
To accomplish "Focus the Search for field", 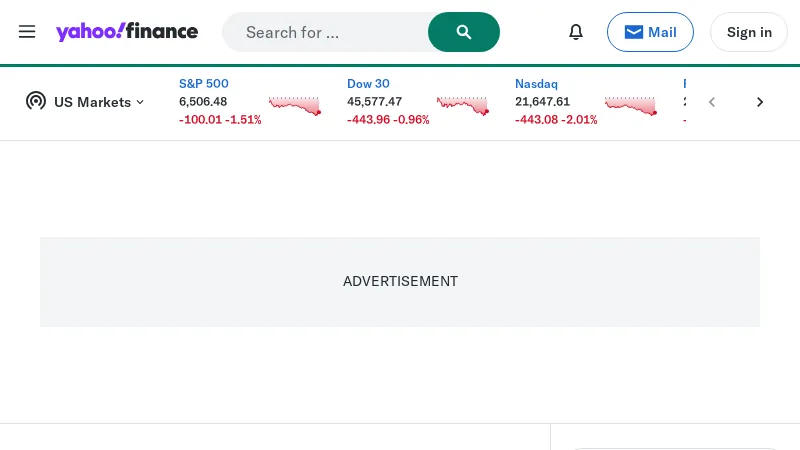I will (x=330, y=32).
